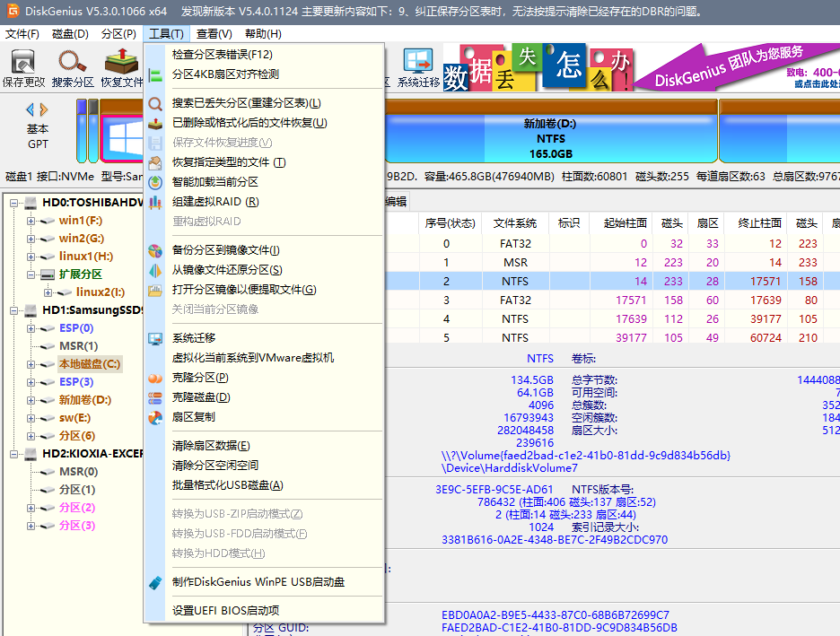Click icon beside 恢复指定类型的文件
The height and width of the screenshot is (636, 840).
coord(155,162)
